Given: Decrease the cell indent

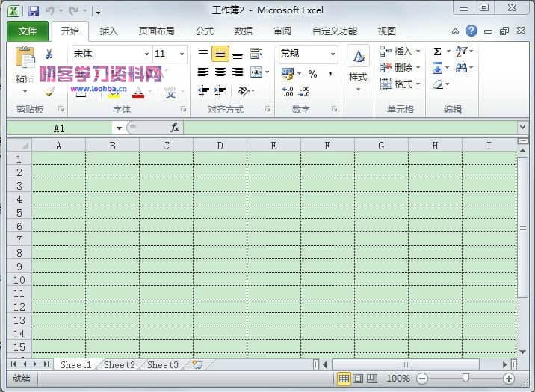Looking at the screenshot, I should point(203,90).
